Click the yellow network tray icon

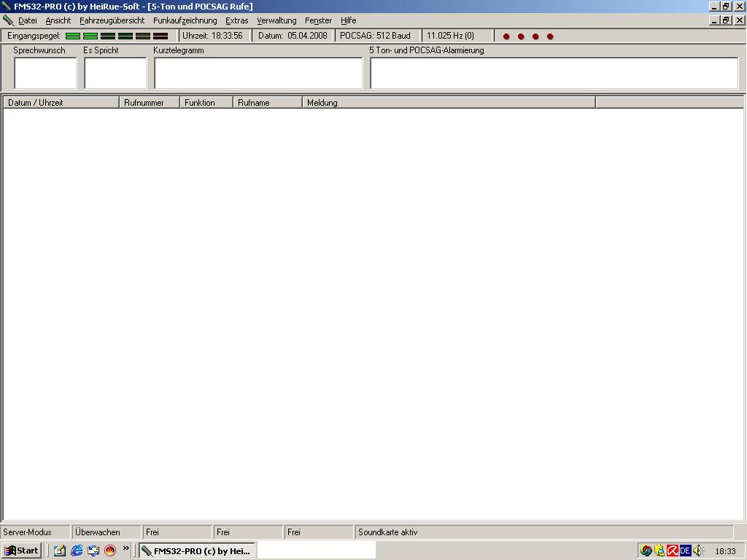click(659, 551)
